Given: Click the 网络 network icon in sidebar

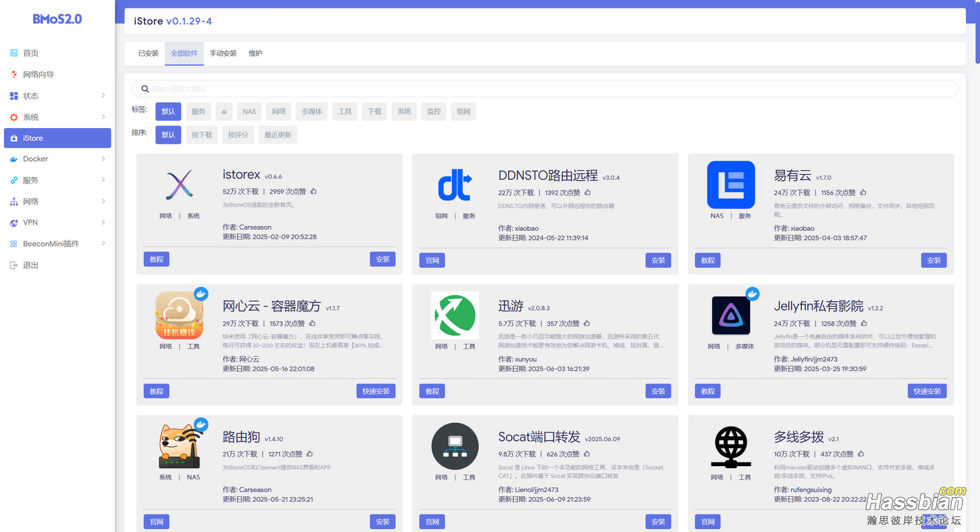Looking at the screenshot, I should tap(14, 202).
